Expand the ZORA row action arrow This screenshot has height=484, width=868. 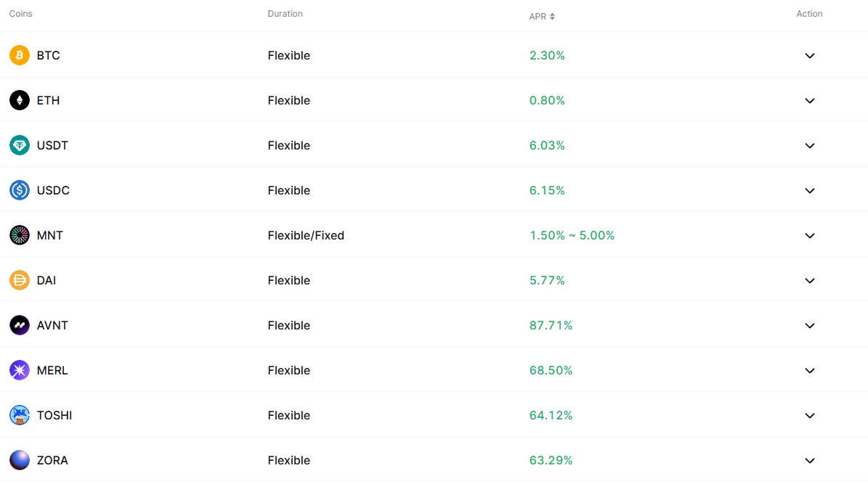(810, 461)
